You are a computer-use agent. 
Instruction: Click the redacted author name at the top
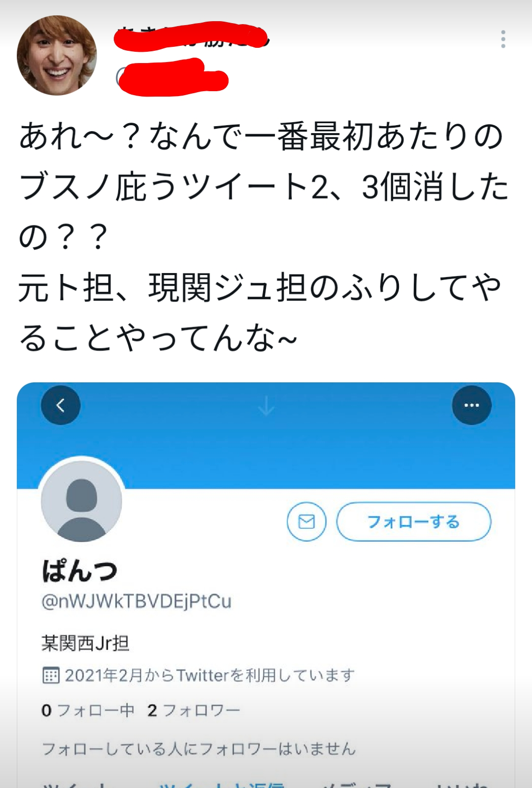(192, 37)
